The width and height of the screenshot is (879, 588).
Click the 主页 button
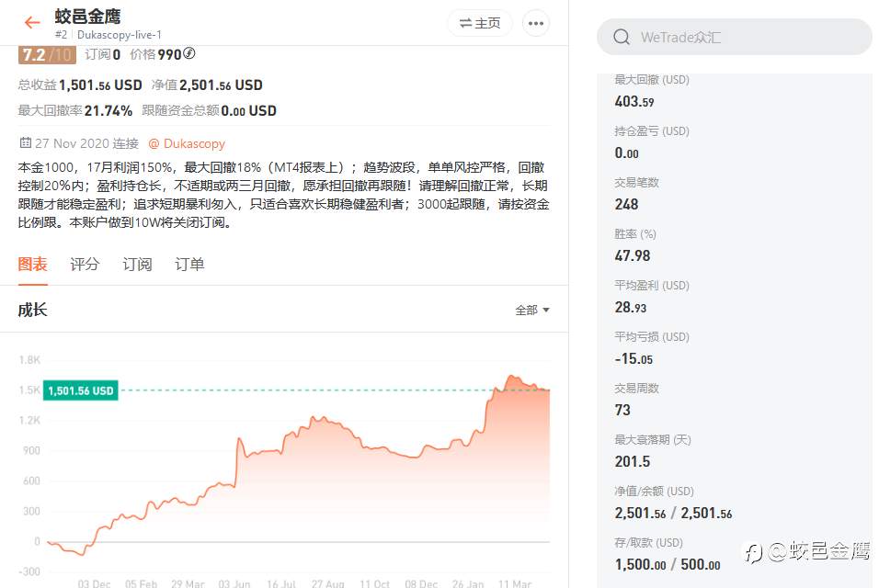[480, 24]
